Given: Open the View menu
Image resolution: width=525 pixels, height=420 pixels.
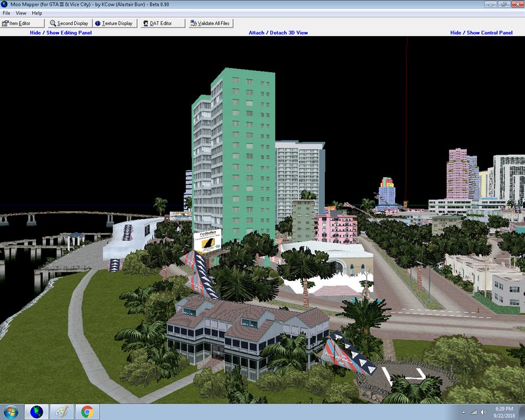Looking at the screenshot, I should [x=21, y=13].
